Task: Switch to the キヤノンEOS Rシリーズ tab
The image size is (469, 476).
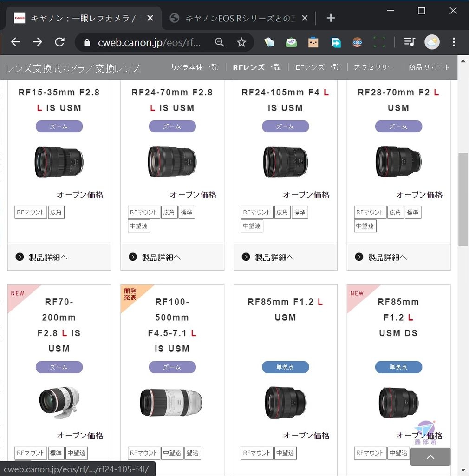Action: (x=238, y=18)
